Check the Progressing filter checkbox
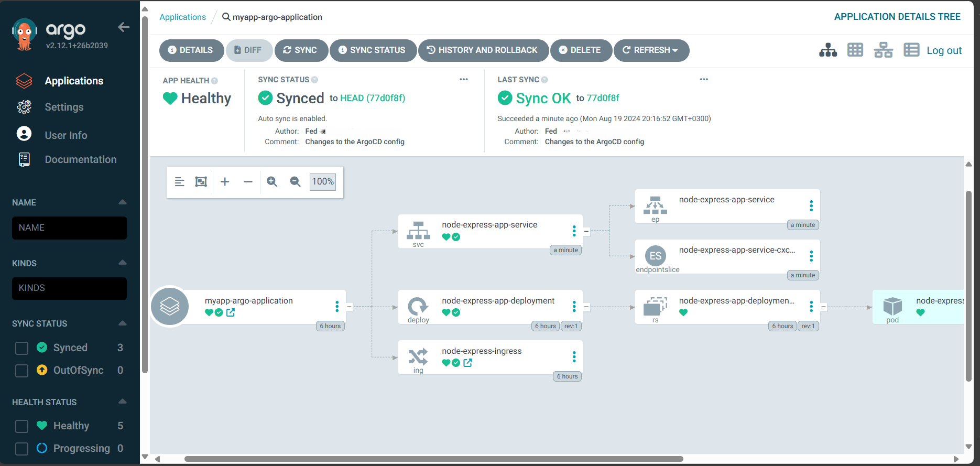The height and width of the screenshot is (466, 980). tap(21, 449)
